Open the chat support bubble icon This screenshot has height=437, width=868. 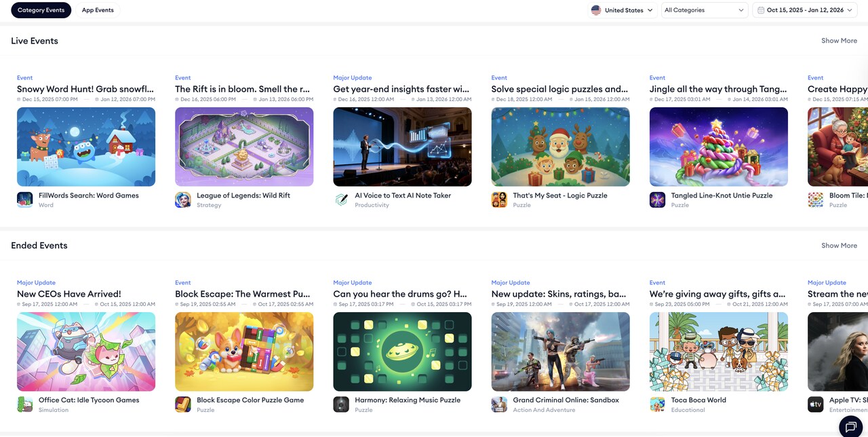pos(851,427)
